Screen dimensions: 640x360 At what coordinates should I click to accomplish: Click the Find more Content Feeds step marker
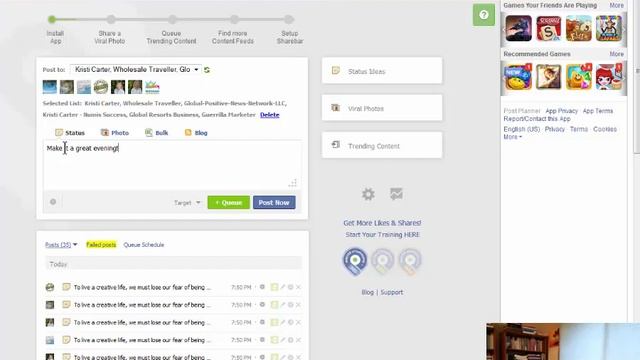coord(234,19)
